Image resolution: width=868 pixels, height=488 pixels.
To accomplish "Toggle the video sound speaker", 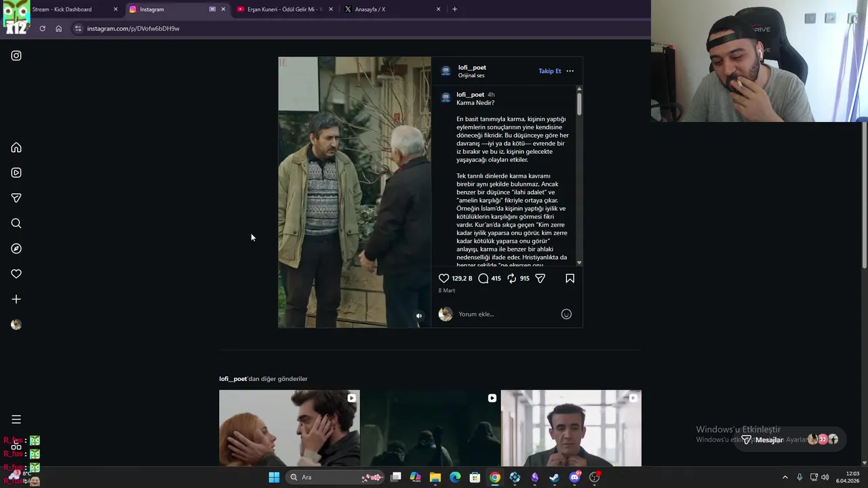I will click(x=418, y=316).
